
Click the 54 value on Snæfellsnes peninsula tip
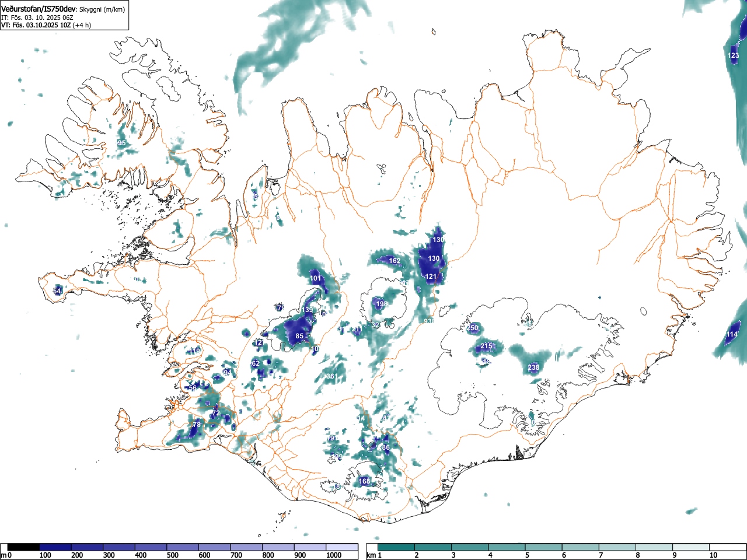(x=57, y=291)
